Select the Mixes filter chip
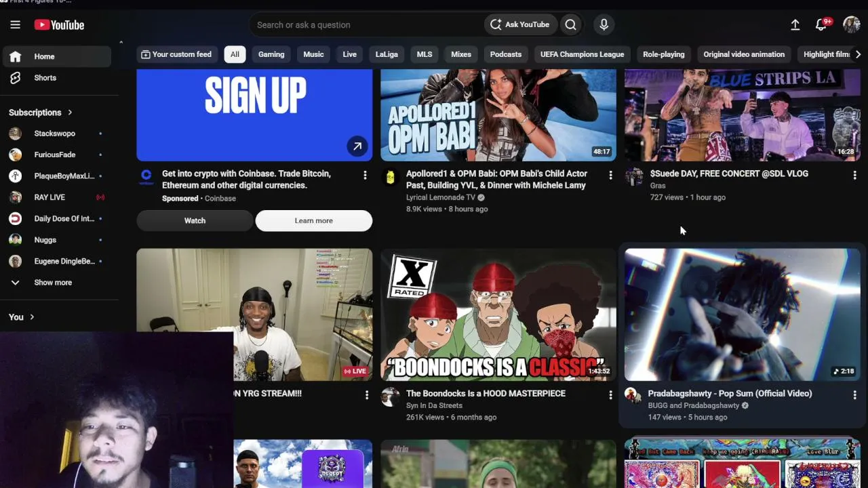This screenshot has width=868, height=488. tap(461, 54)
